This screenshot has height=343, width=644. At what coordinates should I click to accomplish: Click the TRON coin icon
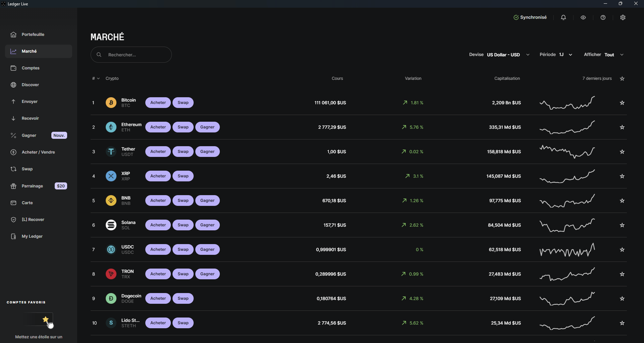coord(111,274)
